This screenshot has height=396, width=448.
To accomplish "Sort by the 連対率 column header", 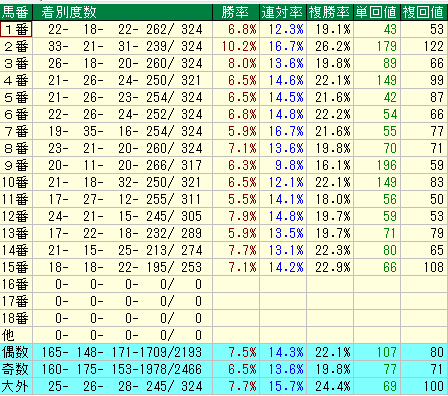I will tap(283, 12).
